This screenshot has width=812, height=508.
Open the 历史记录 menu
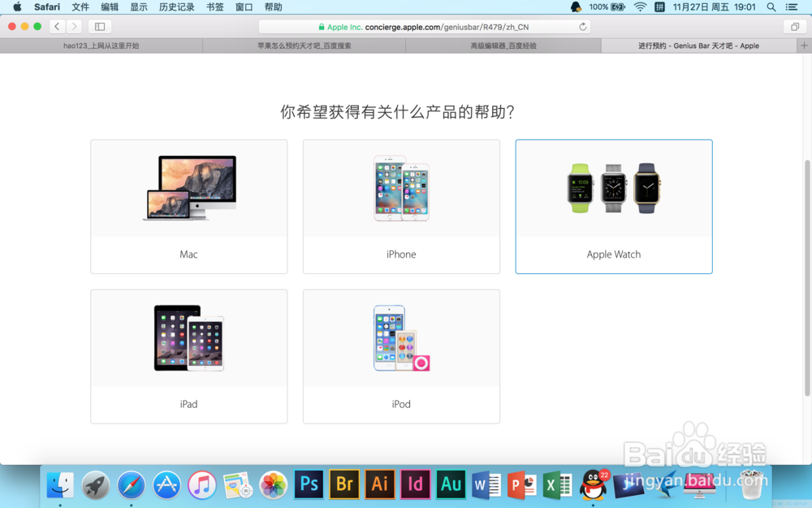pyautogui.click(x=176, y=7)
